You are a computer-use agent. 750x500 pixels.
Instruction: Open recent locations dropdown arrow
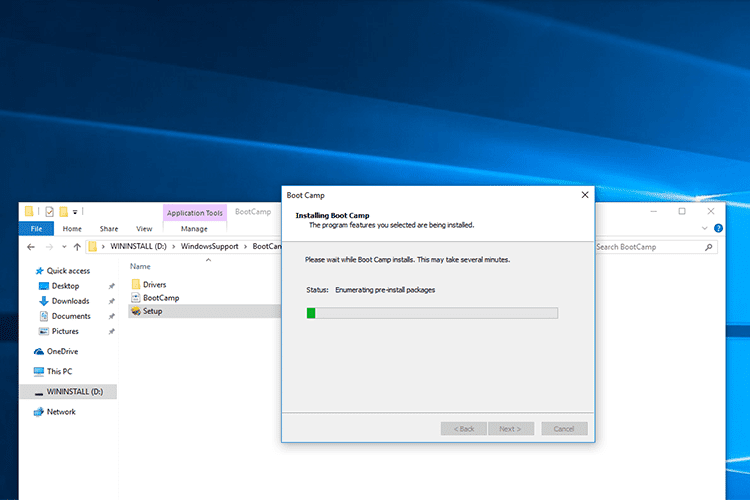(x=64, y=247)
